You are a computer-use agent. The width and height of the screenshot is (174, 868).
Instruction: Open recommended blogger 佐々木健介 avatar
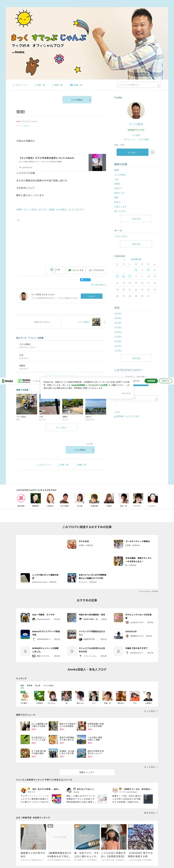coord(65,498)
